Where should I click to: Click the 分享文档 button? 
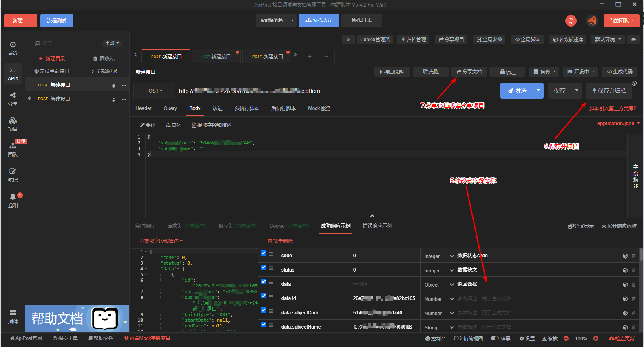469,72
